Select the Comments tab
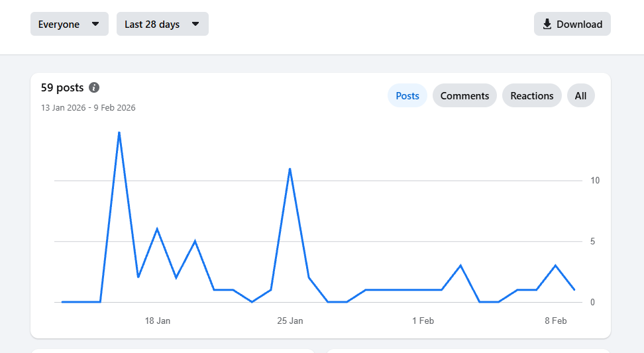 pyautogui.click(x=464, y=95)
